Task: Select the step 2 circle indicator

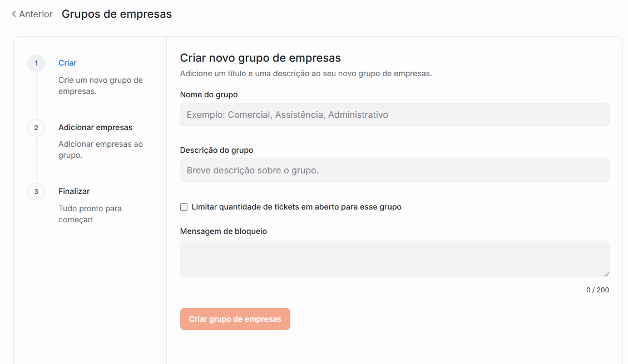Action: [36, 128]
